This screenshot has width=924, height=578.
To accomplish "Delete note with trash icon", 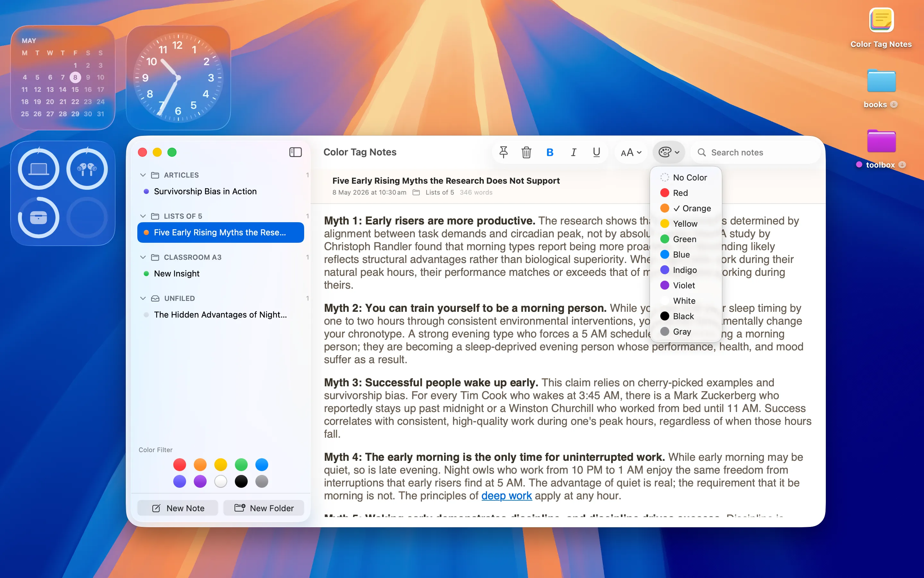I will (x=526, y=152).
